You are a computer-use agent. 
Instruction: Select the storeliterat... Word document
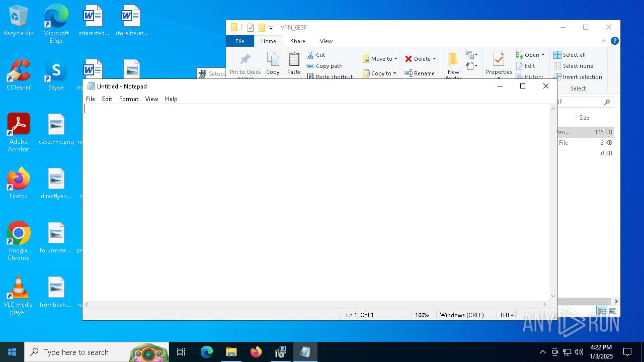(x=131, y=21)
